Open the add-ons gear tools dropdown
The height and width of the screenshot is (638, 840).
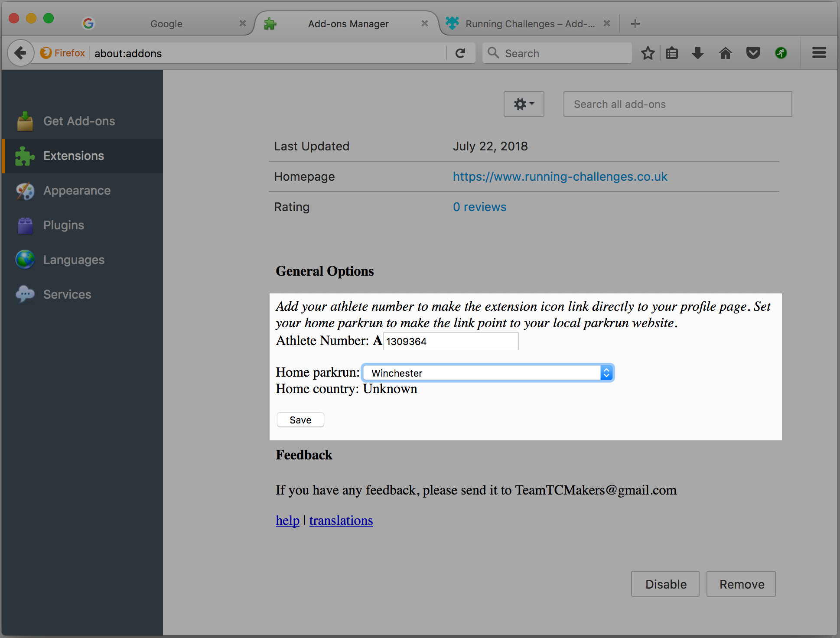524,104
